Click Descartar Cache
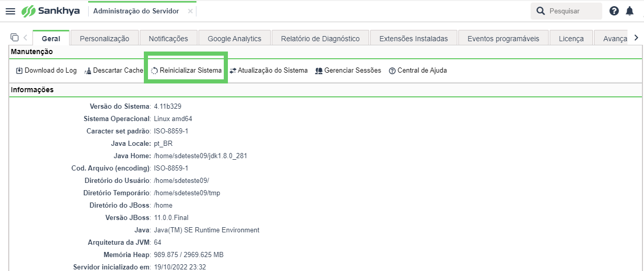Screen dimensions: 644x271 (113, 71)
